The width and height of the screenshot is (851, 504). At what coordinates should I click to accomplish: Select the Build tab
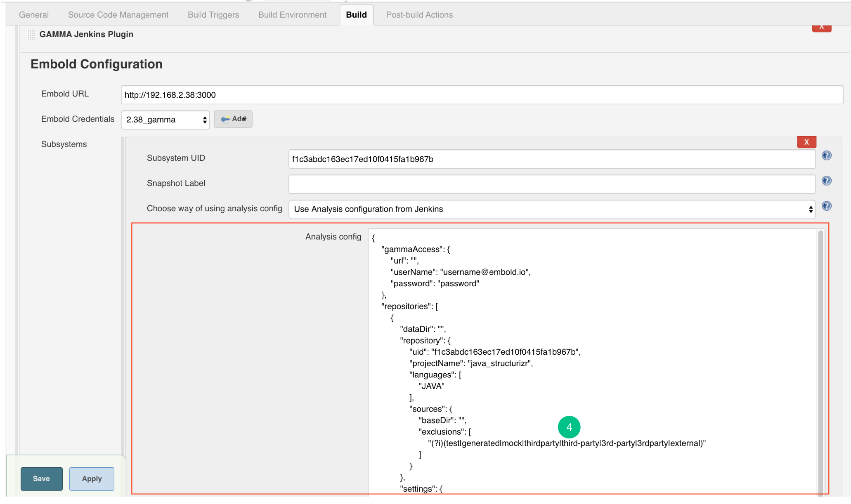click(357, 15)
